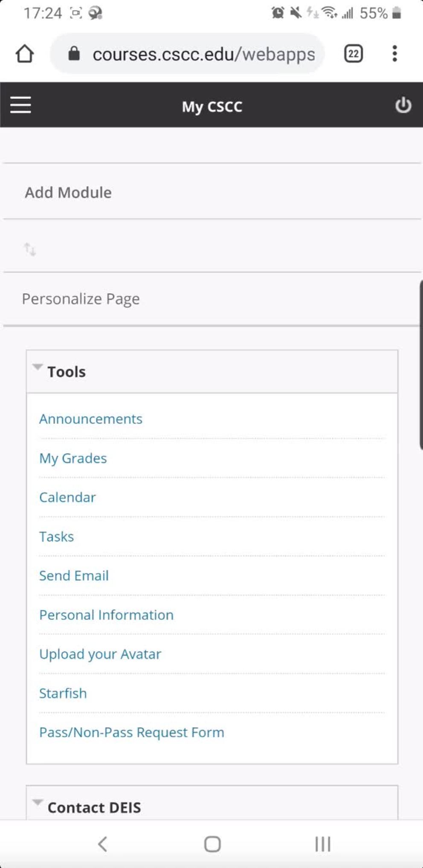Open the Calendar tool
Image resolution: width=423 pixels, height=868 pixels.
(67, 497)
